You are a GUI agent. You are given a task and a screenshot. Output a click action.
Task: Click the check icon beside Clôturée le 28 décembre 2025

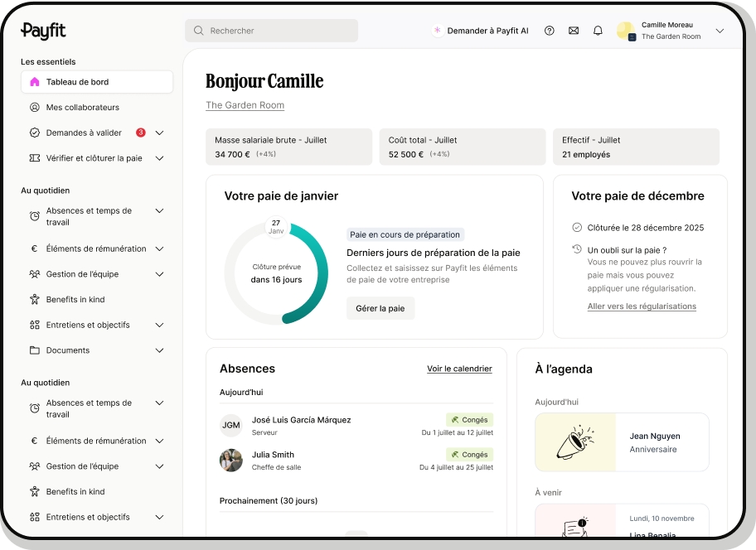click(x=577, y=227)
